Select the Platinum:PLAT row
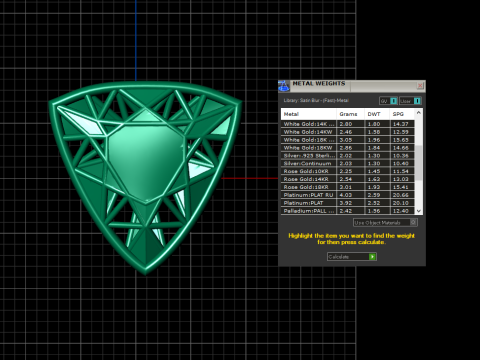The image size is (480, 360). click(x=348, y=203)
